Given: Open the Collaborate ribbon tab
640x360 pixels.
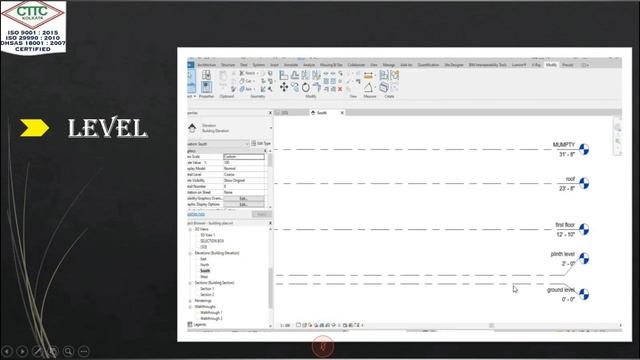Looking at the screenshot, I should (x=356, y=65).
